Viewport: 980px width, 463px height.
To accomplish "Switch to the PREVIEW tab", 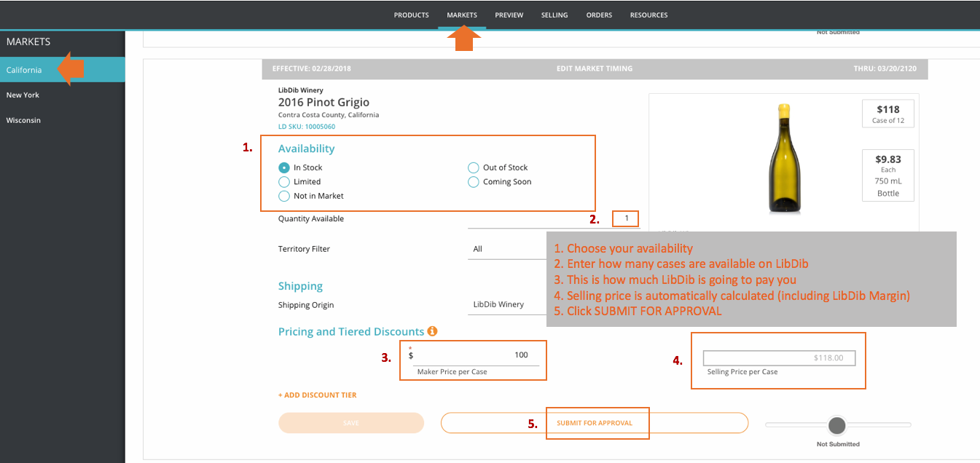I will 509,15.
